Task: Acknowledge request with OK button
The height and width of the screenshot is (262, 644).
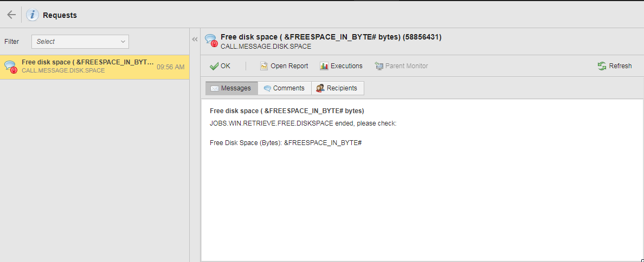Action: click(x=220, y=65)
